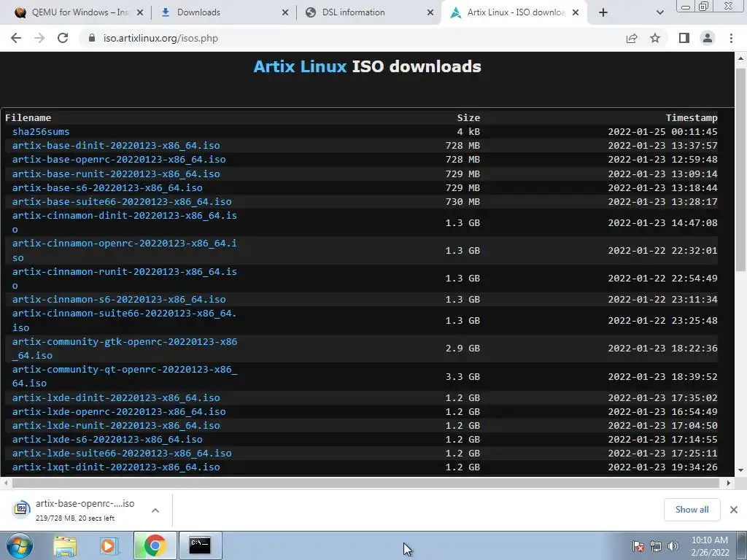Close the DSL information tab

430,12
